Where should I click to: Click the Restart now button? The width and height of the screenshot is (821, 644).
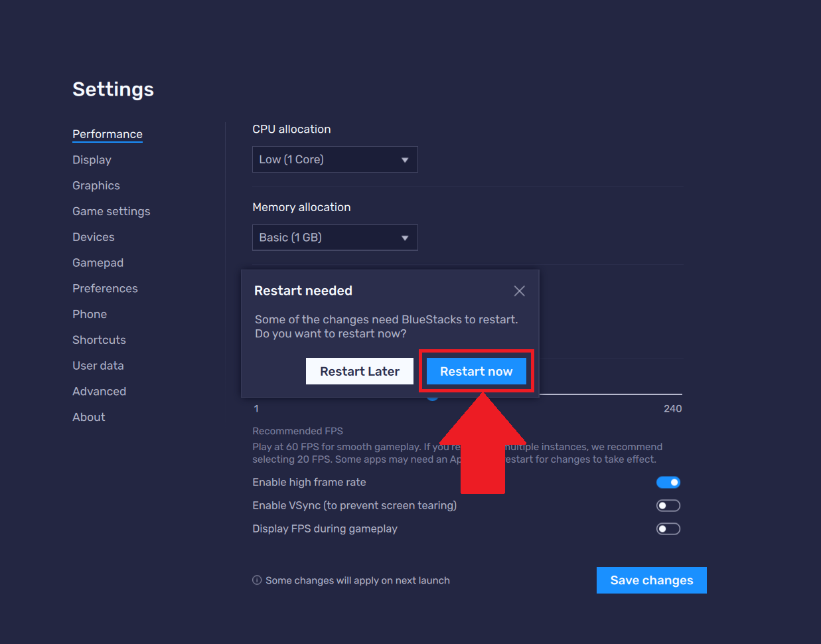pyautogui.click(x=476, y=371)
